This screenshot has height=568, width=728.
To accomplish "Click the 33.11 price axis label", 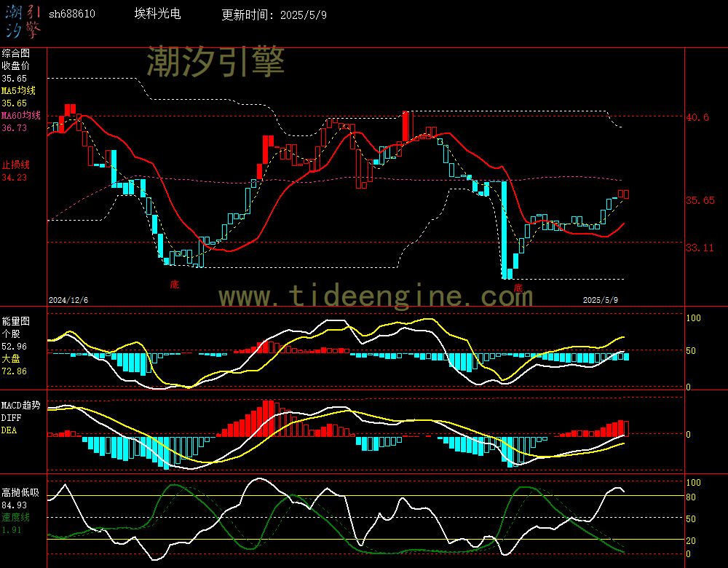I will pyautogui.click(x=700, y=248).
